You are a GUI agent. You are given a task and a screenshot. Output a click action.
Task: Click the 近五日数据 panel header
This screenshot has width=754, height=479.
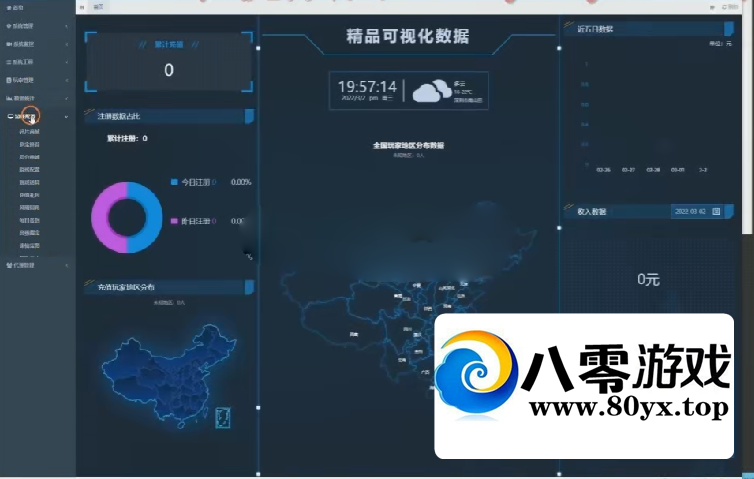(x=648, y=29)
